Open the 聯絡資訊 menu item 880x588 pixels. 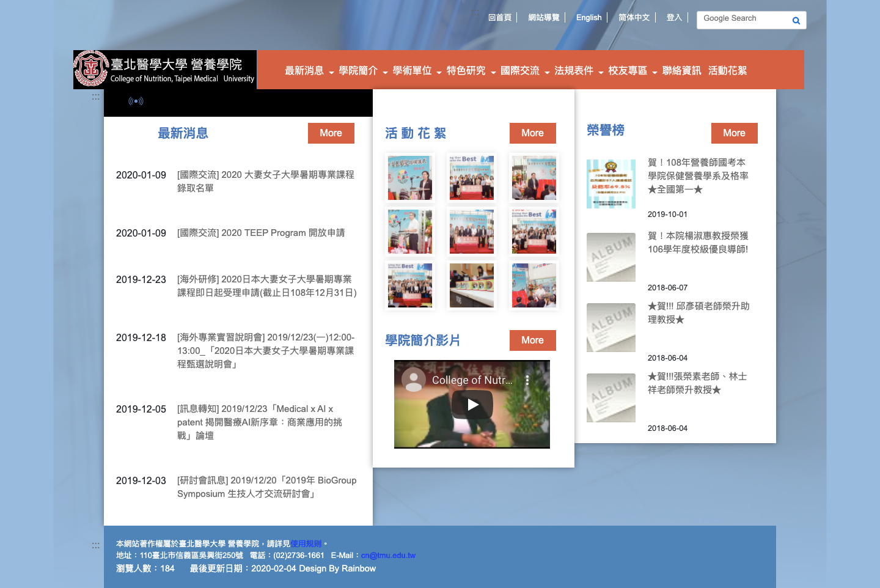coord(681,71)
